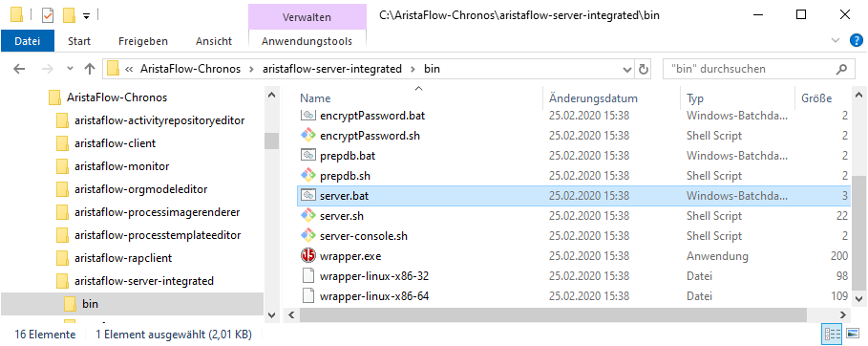Collapse the ribbon with the chevron
This screenshot has width=868, height=346.
click(836, 40)
